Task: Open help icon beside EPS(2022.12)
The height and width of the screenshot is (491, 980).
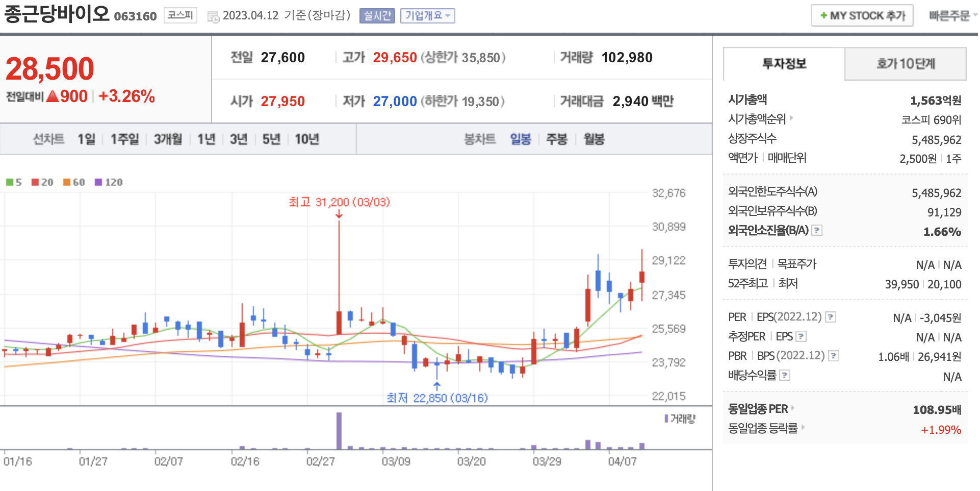Action: click(x=831, y=317)
